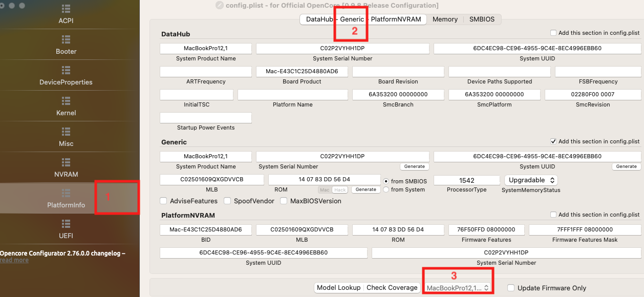Open the DeviceProperties section icon
This screenshot has height=297, width=644.
click(x=66, y=70)
